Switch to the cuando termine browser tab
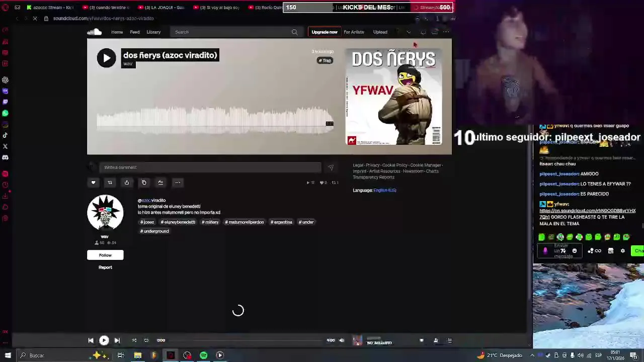 tap(107, 8)
